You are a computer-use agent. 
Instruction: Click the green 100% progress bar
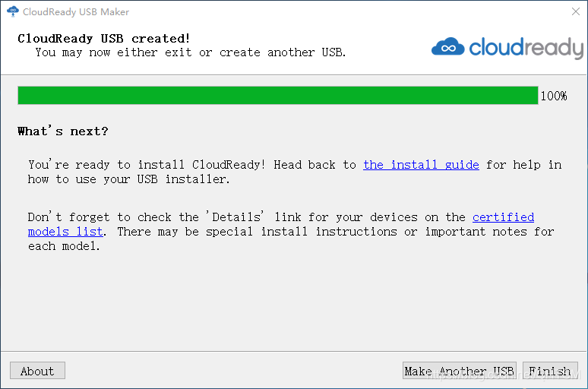click(278, 95)
